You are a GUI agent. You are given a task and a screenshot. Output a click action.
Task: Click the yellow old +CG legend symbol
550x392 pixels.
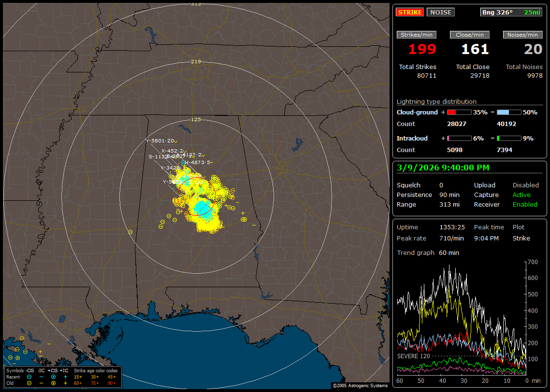pyautogui.click(x=53, y=383)
